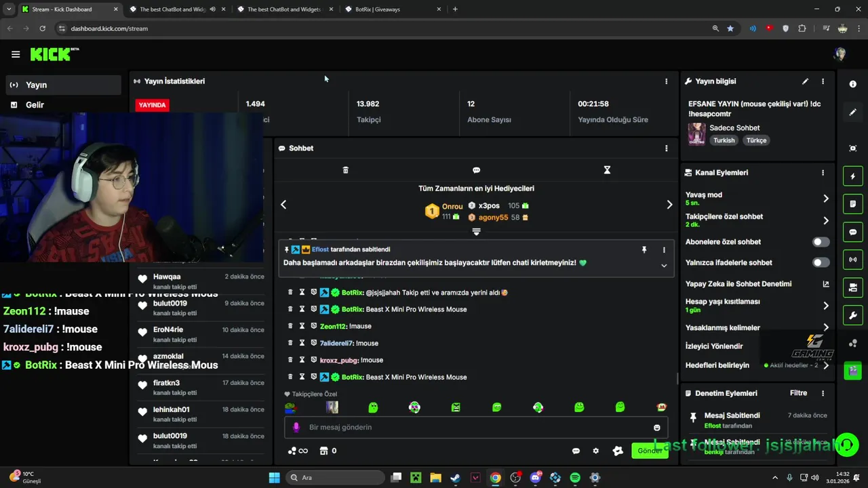The height and width of the screenshot is (488, 868).
Task: Edit stream info with pencil icon
Action: tap(805, 81)
